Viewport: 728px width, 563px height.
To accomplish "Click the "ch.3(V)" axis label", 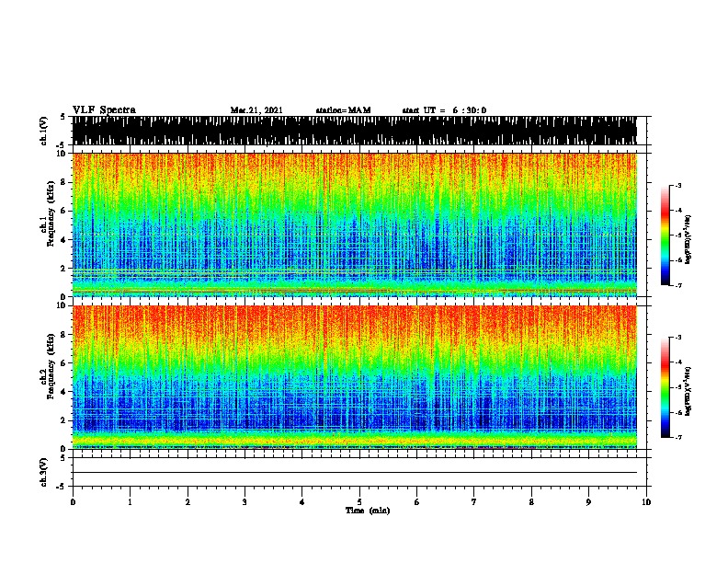I will [x=44, y=472].
